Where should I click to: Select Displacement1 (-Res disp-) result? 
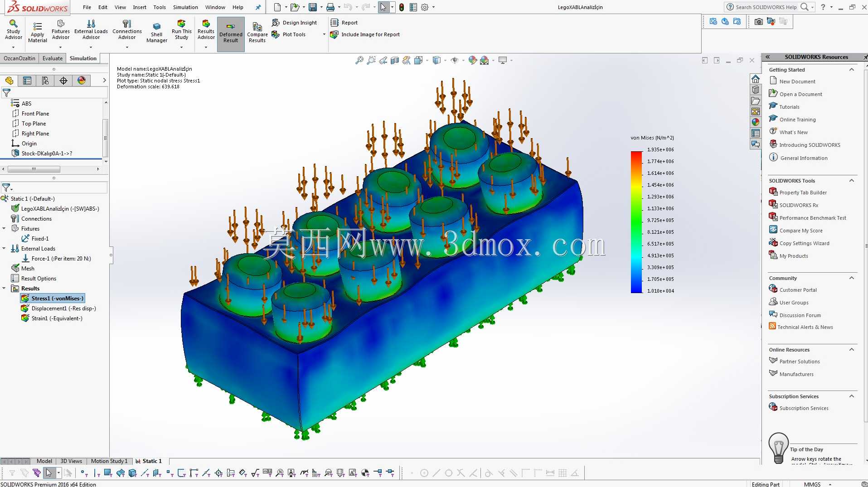58,309
